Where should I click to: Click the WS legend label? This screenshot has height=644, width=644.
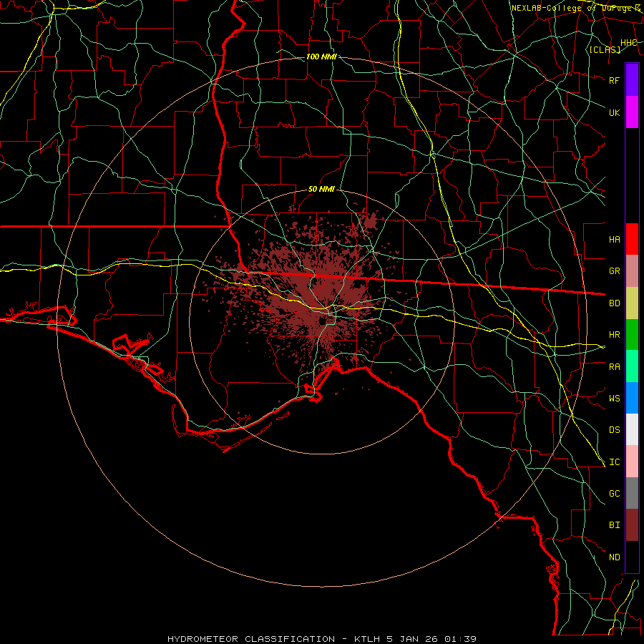coord(615,398)
